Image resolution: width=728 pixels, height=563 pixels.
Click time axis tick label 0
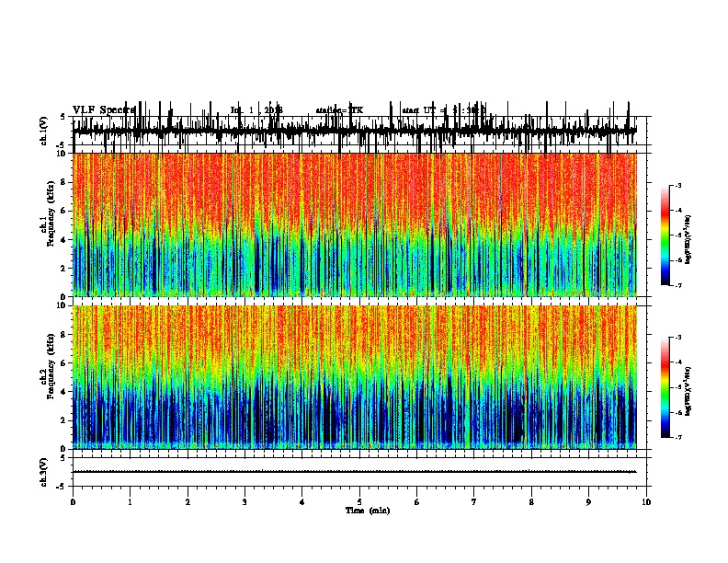[73, 502]
